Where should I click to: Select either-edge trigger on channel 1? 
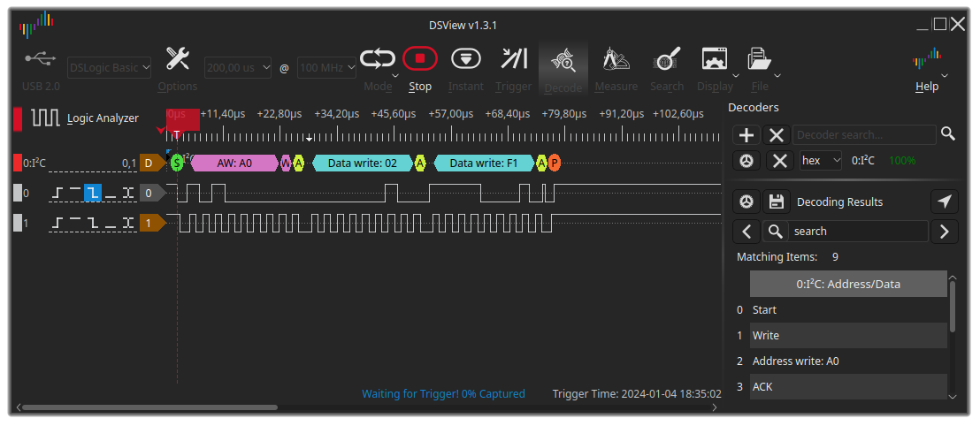(128, 223)
